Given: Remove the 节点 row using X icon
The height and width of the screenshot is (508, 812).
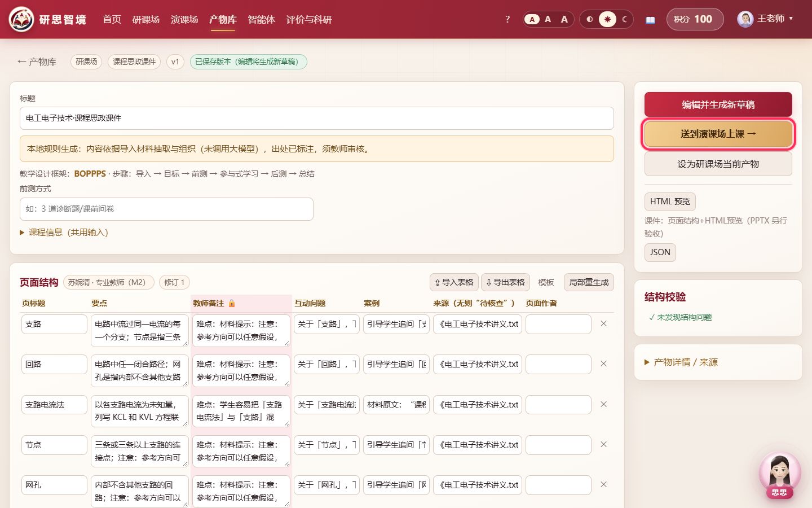Looking at the screenshot, I should click(603, 445).
